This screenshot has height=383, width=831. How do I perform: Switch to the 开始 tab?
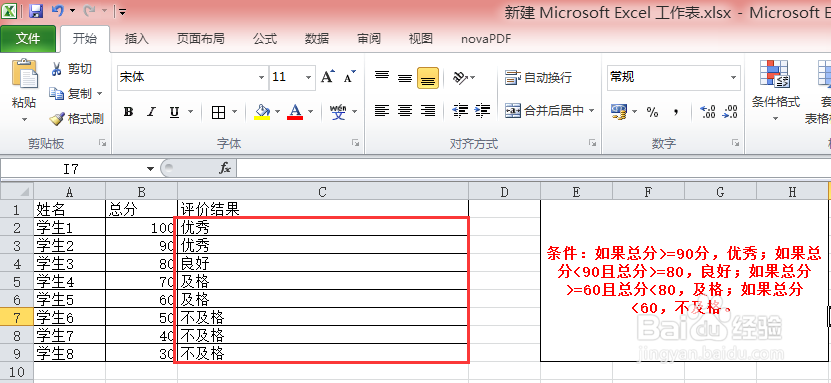[x=85, y=39]
